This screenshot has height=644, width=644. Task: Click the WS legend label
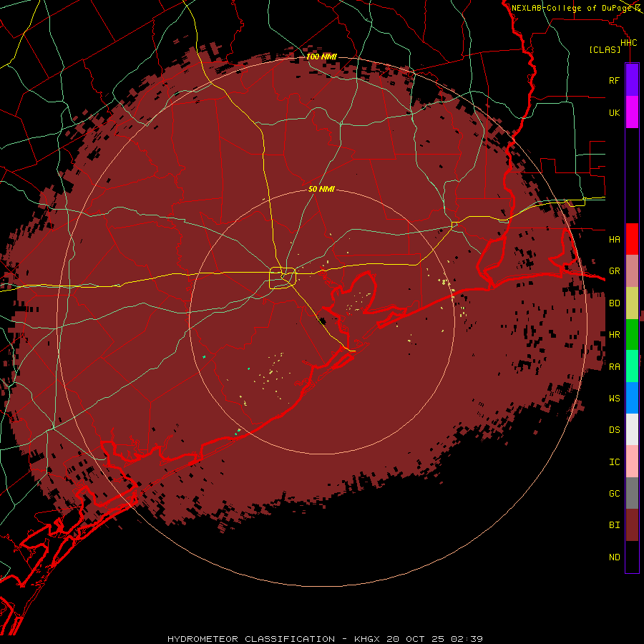(614, 399)
